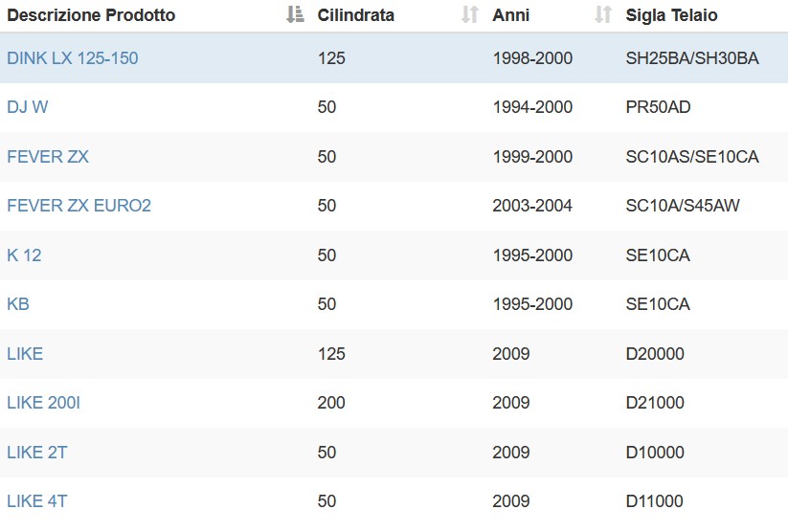This screenshot has width=788, height=532.
Task: Open the KB product link
Action: pyautogui.click(x=18, y=304)
